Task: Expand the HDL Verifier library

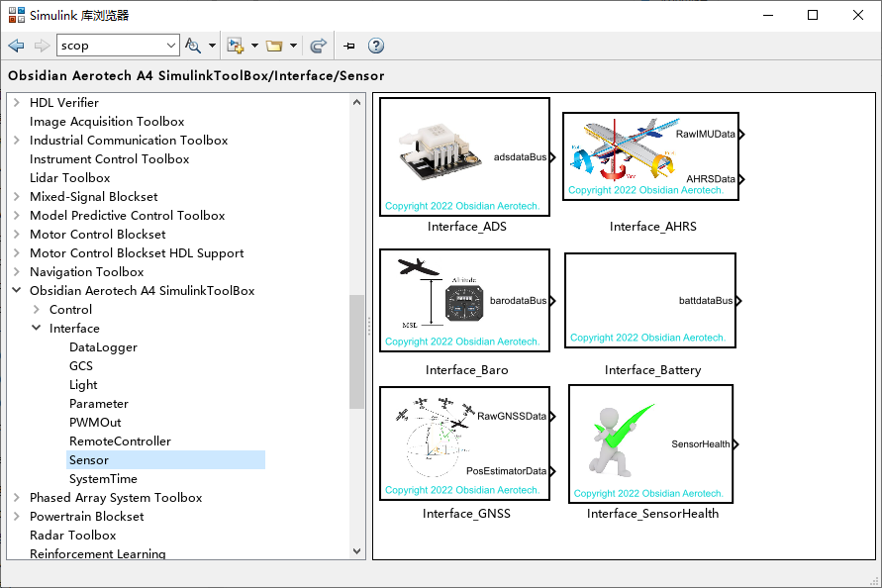Action: [x=17, y=102]
